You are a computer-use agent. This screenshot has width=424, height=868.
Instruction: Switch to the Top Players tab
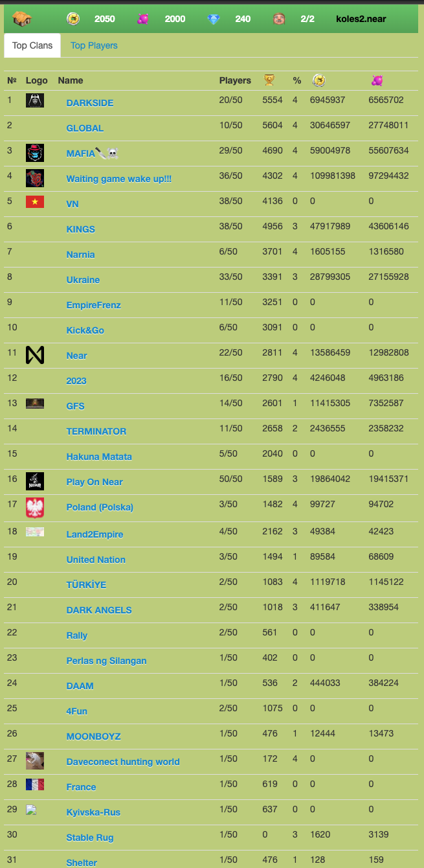(x=94, y=45)
